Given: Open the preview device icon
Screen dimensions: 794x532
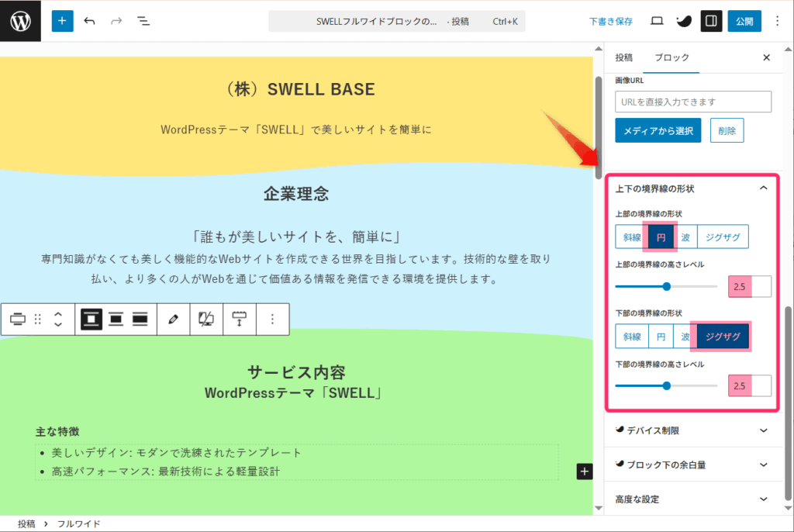Looking at the screenshot, I should (x=657, y=21).
